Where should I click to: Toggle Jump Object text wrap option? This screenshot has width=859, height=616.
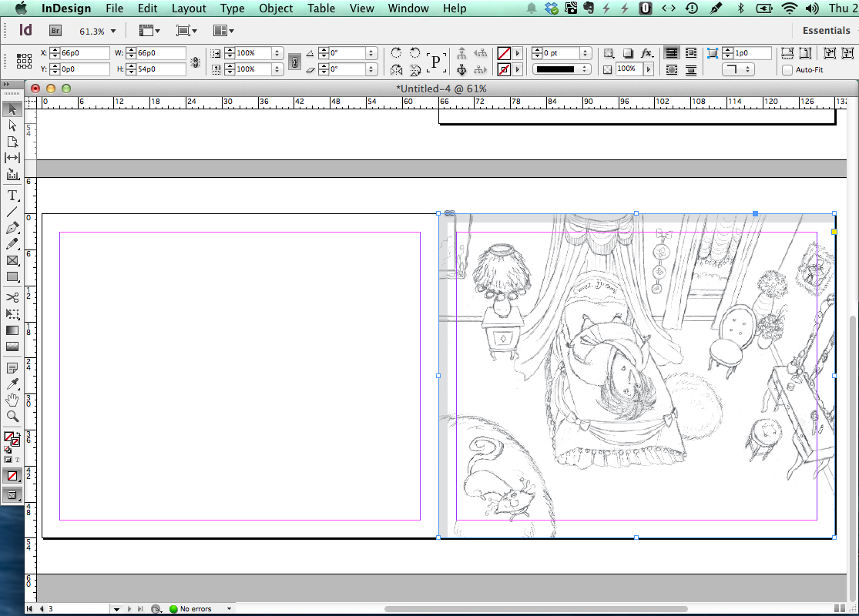coord(691,69)
